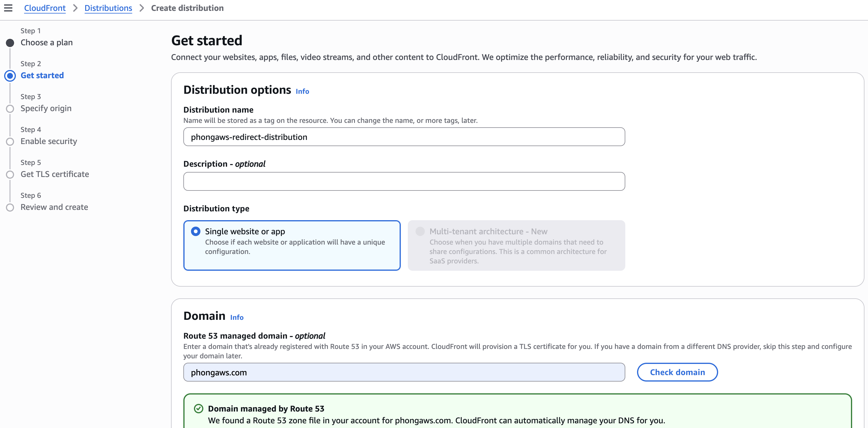Click the Step 3 Specify origin circle
The width and height of the screenshot is (868, 428).
(10, 108)
